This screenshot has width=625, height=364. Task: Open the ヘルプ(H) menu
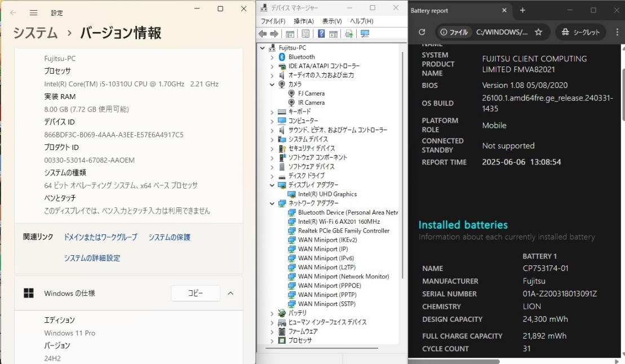361,21
